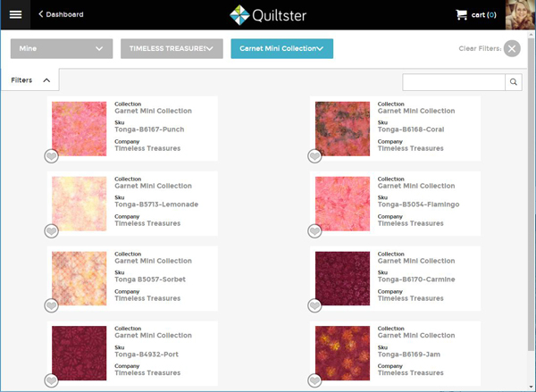Click the Tonga-B6169-Jam SKU text
This screenshot has width=536, height=392.
(409, 354)
